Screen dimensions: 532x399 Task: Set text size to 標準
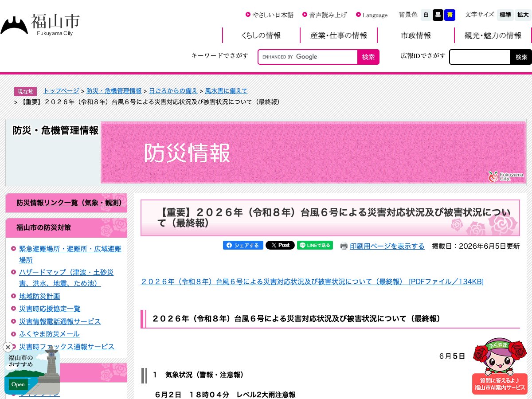[x=505, y=15]
